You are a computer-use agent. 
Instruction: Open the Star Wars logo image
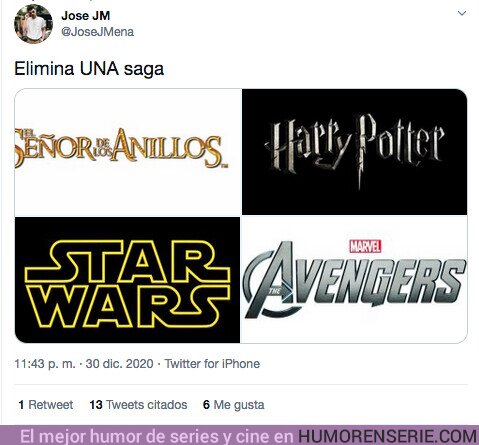(127, 280)
